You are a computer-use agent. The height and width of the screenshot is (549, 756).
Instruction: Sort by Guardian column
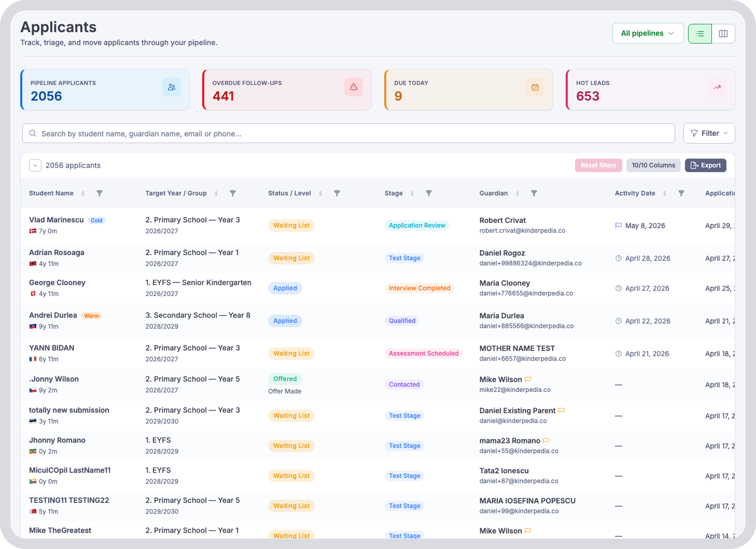point(517,193)
